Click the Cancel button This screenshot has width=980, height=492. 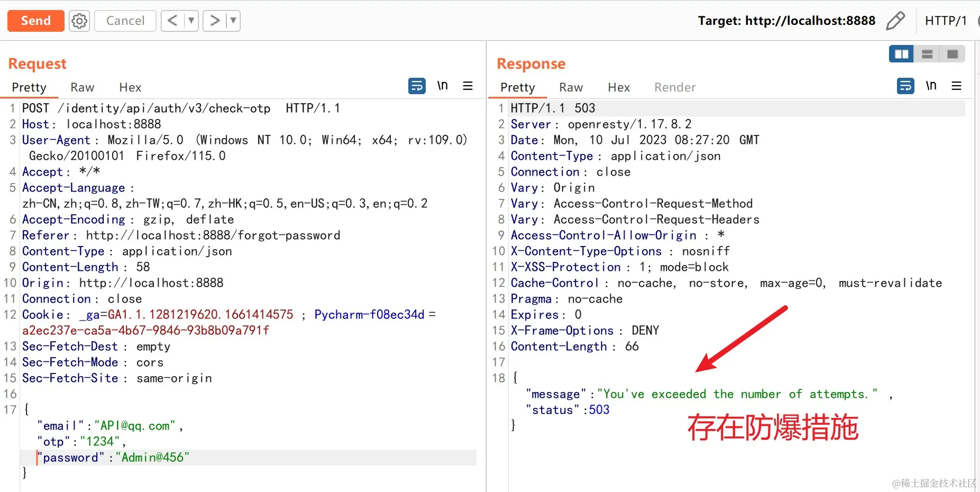tap(125, 21)
